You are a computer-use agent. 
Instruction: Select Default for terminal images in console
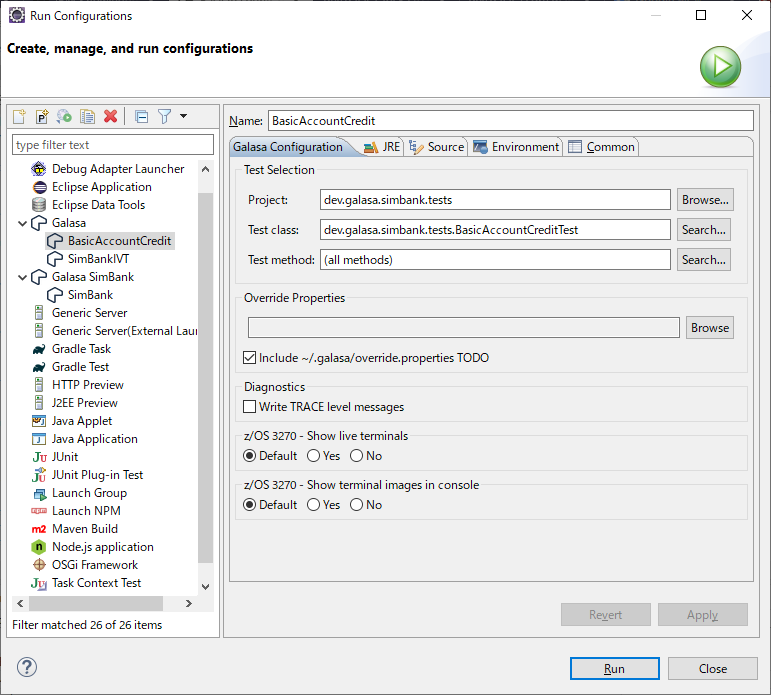click(x=250, y=505)
